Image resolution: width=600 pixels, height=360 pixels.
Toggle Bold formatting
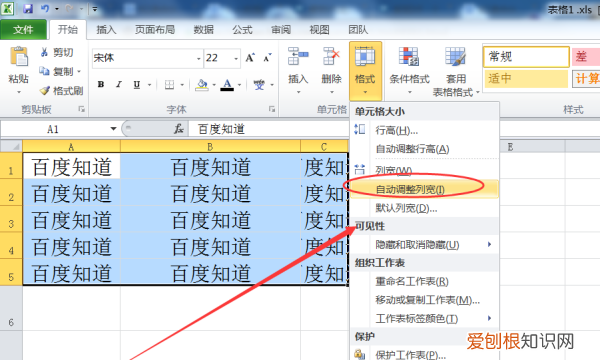[x=101, y=84]
